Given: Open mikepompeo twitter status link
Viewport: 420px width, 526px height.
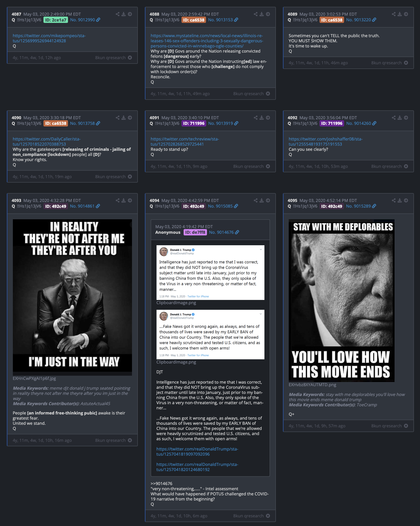Looking at the screenshot, I should [x=49, y=38].
